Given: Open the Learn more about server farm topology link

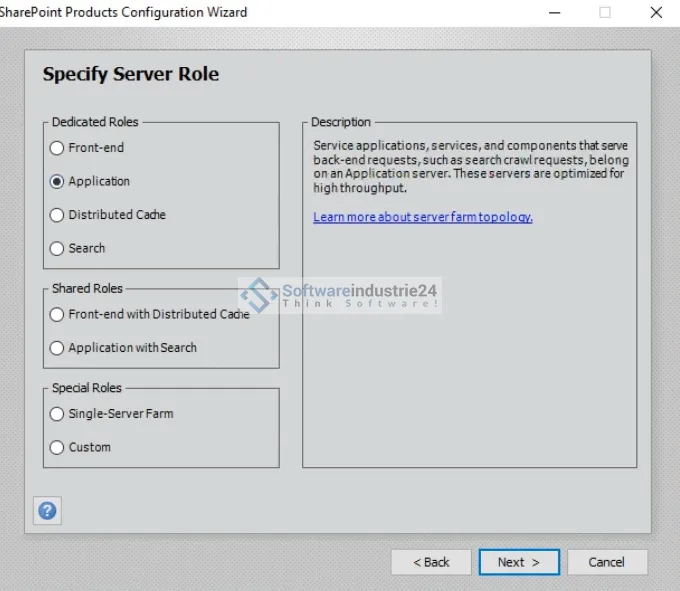Looking at the screenshot, I should click(x=422, y=217).
